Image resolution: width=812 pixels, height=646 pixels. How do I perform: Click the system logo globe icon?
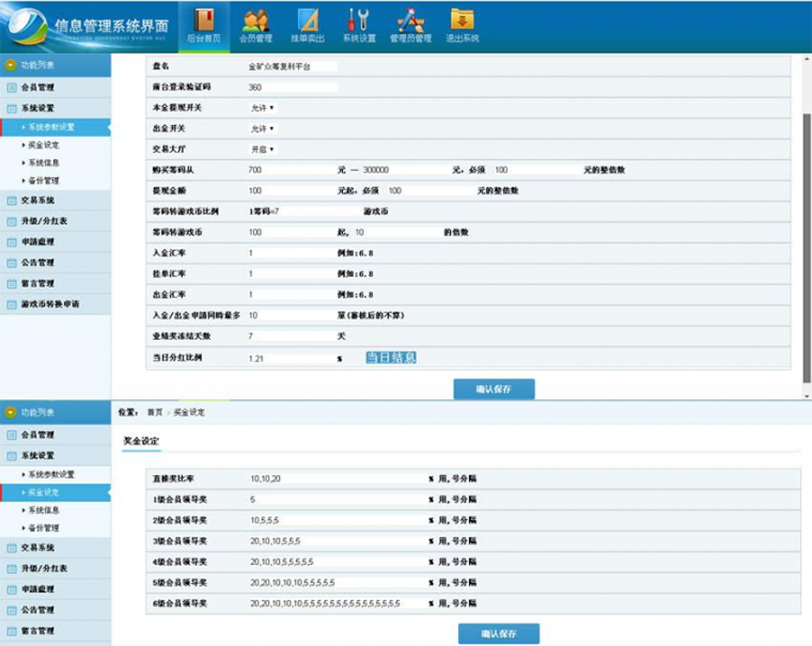28,25
